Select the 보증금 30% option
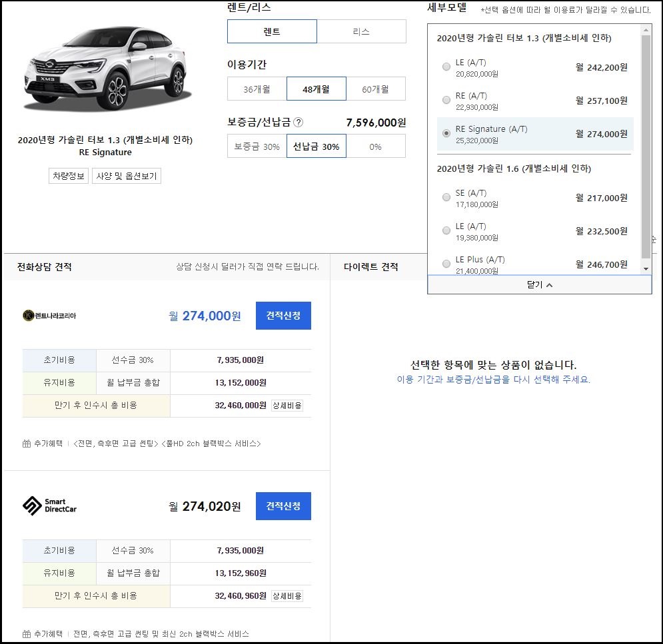The width and height of the screenshot is (663, 644). coord(257,147)
